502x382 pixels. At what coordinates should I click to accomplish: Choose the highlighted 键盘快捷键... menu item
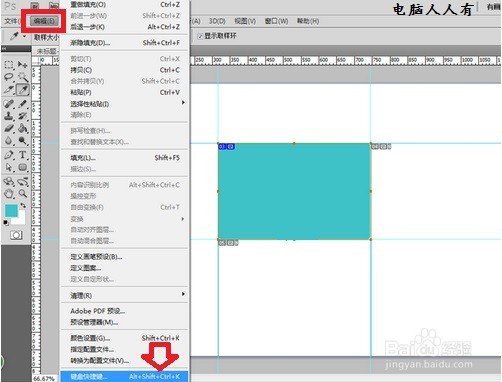click(x=124, y=377)
